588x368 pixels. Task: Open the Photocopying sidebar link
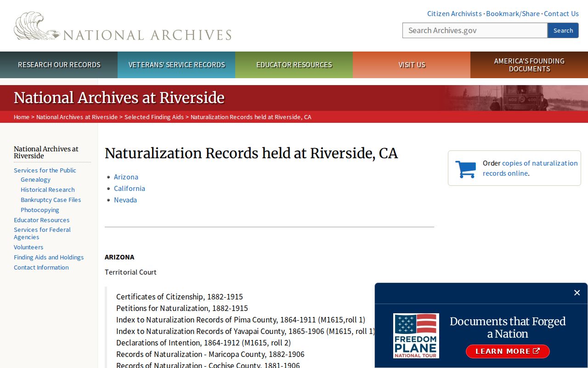click(x=40, y=210)
